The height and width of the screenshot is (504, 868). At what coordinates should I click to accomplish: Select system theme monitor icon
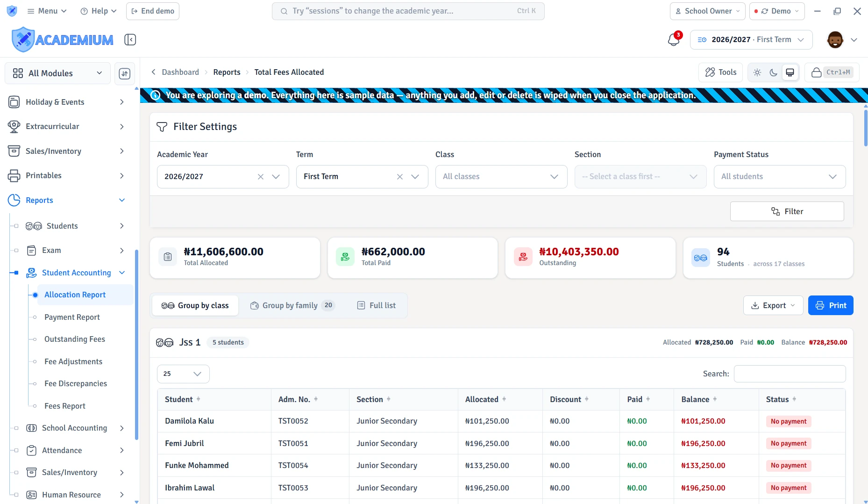(790, 72)
